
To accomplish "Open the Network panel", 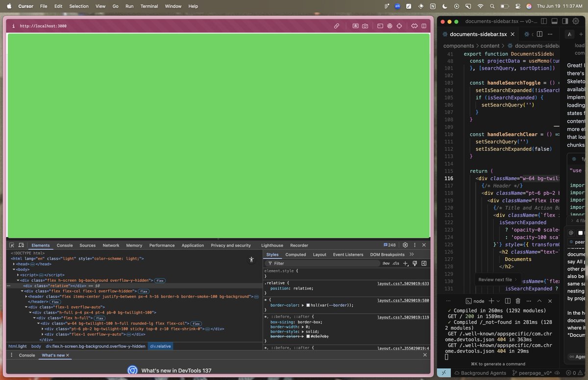I will (x=111, y=245).
